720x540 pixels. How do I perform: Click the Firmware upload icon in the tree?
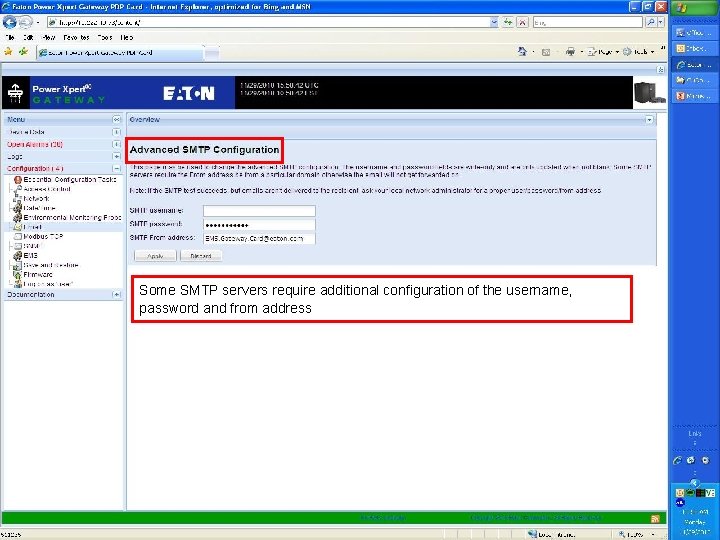pyautogui.click(x=17, y=275)
